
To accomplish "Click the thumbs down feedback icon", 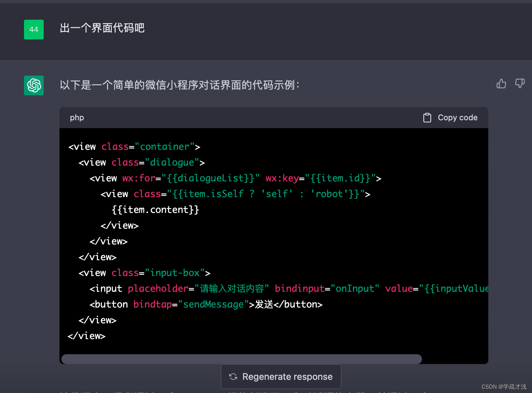I will pyautogui.click(x=520, y=83).
